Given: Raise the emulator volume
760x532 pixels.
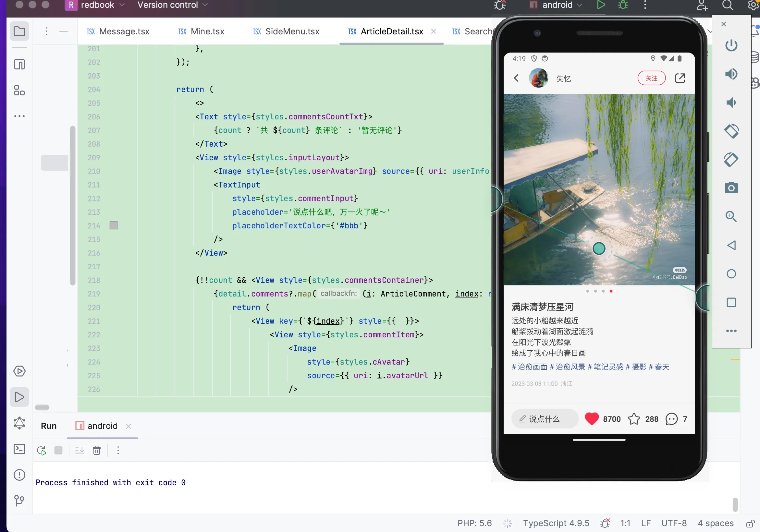Looking at the screenshot, I should [x=731, y=74].
